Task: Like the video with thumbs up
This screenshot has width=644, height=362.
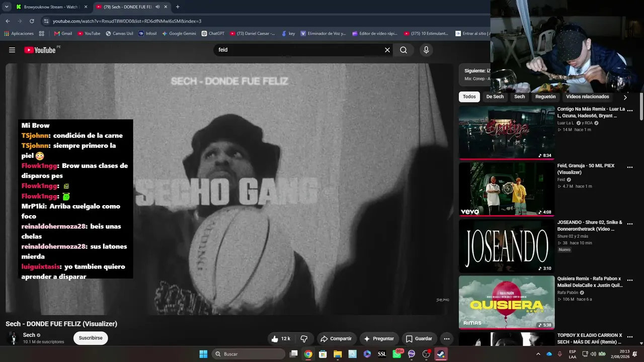Action: (x=281, y=339)
